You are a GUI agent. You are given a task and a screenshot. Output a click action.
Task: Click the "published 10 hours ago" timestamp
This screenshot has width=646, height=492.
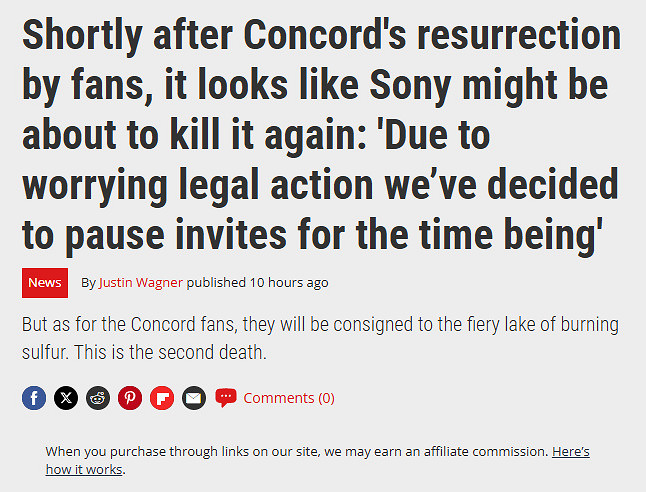coord(258,283)
